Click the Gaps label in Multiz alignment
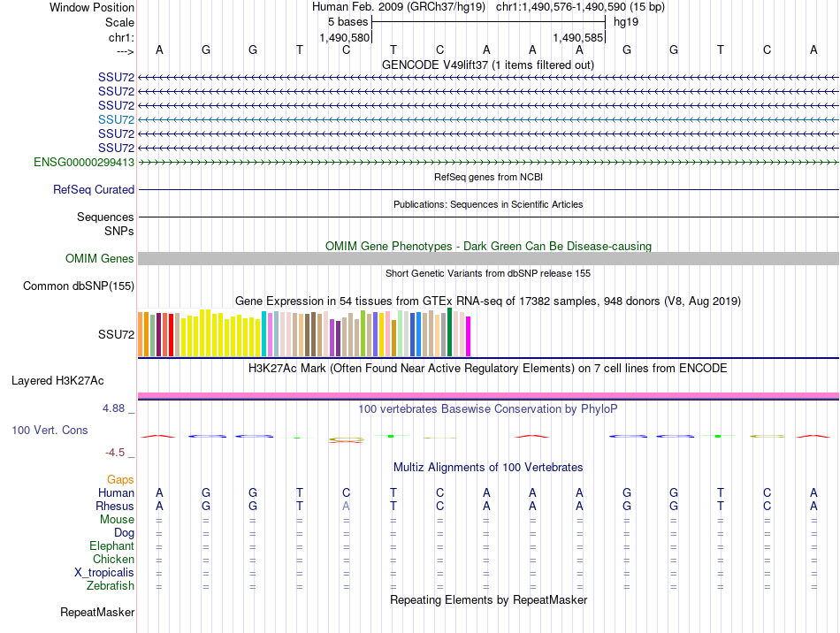840x633 pixels. click(x=120, y=479)
